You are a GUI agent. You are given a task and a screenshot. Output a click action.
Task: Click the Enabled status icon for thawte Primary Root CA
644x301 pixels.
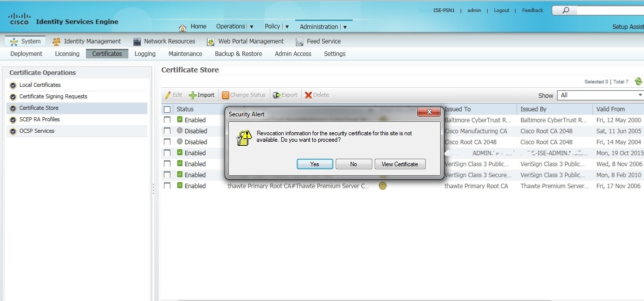pos(180,185)
